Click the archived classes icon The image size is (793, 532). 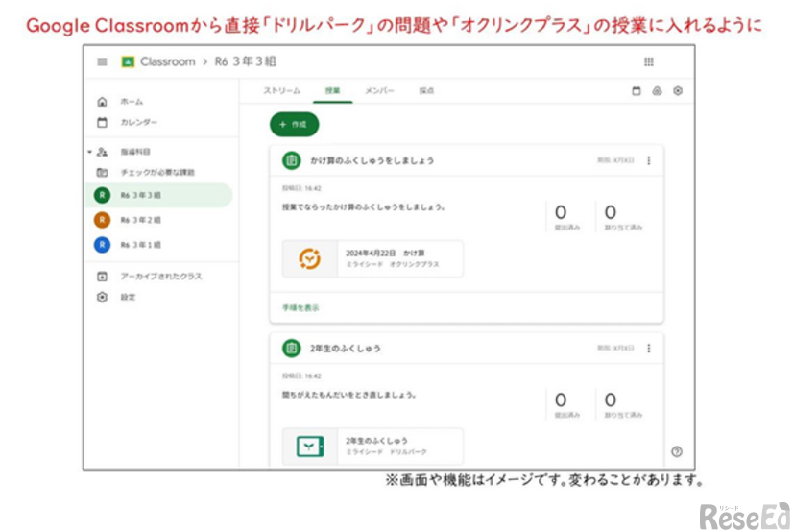tap(102, 277)
